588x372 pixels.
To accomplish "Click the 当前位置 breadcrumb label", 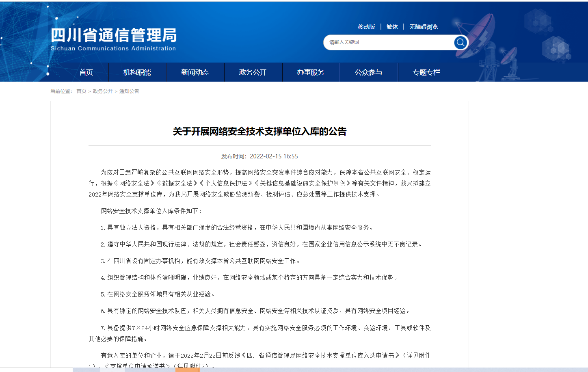I will [x=61, y=91].
